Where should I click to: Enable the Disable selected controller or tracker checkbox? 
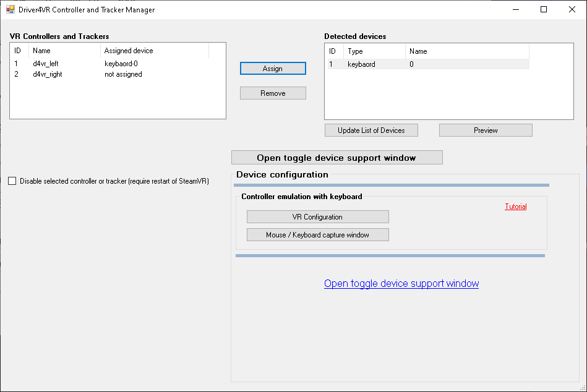coord(12,181)
